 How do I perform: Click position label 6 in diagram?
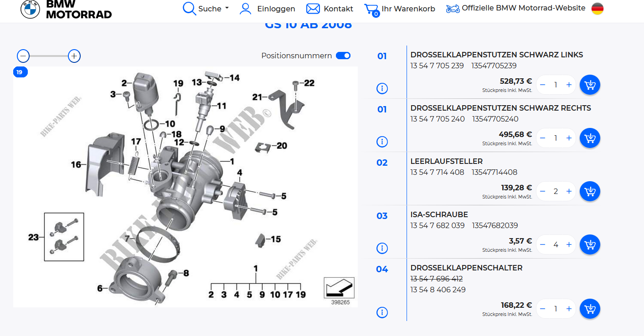(x=99, y=288)
